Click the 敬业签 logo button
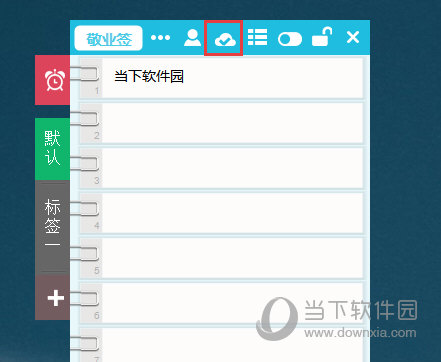 pyautogui.click(x=108, y=38)
